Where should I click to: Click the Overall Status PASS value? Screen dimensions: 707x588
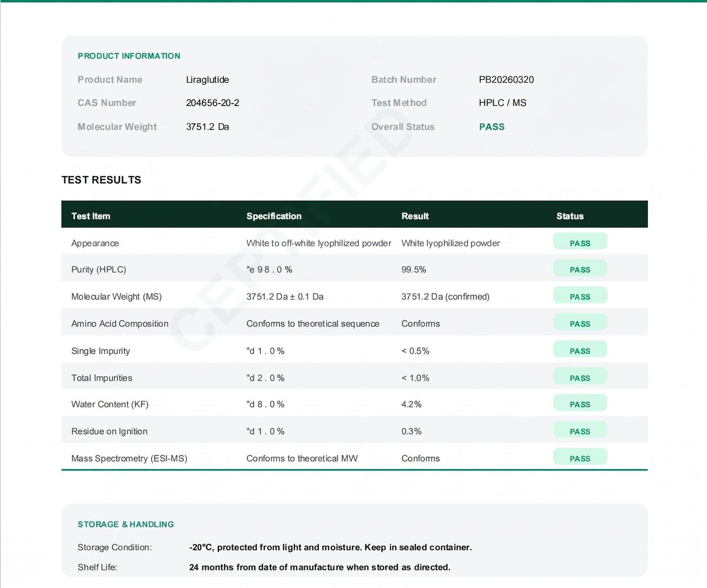click(492, 127)
